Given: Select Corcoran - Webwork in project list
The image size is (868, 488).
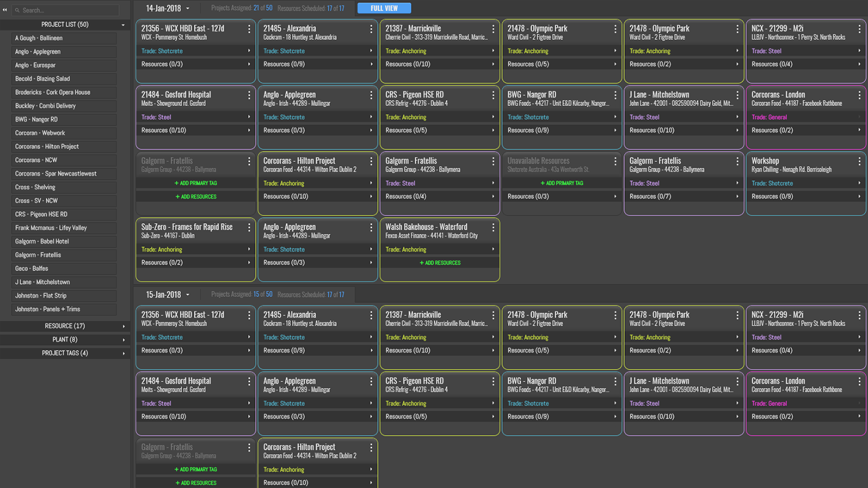Looking at the screenshot, I should [64, 133].
